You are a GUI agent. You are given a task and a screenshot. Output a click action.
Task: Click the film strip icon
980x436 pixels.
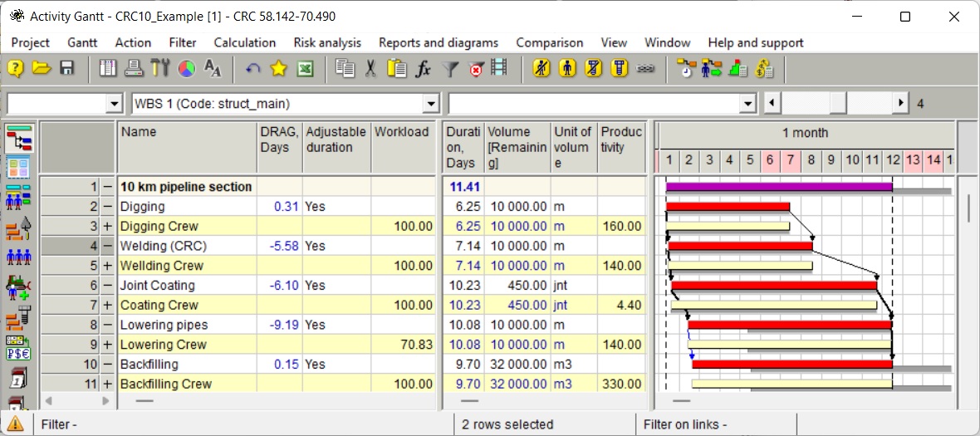[499, 67]
